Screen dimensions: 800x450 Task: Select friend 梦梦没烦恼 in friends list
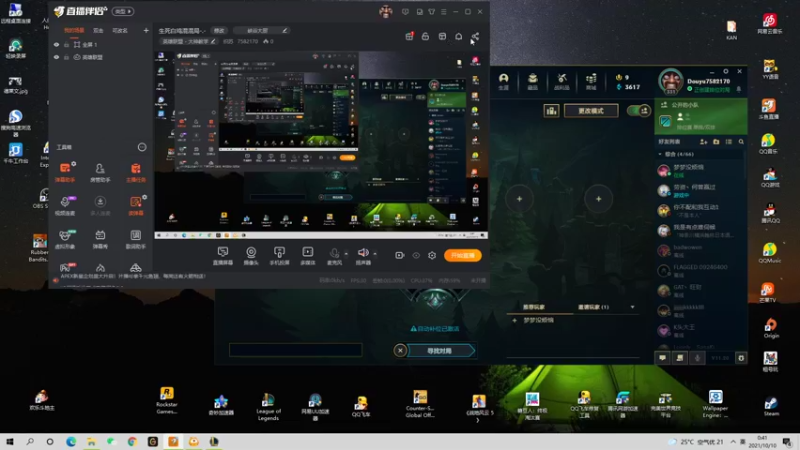pos(699,170)
